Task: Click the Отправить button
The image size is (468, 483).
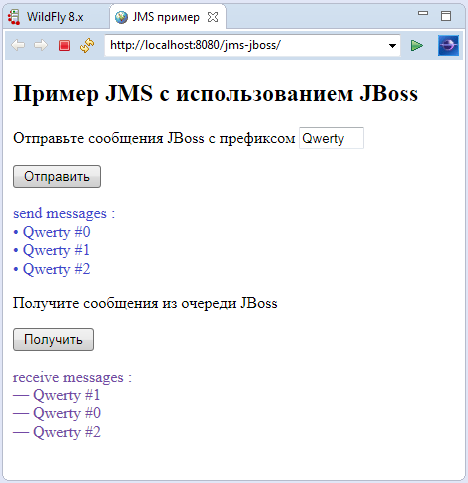Action: pyautogui.click(x=57, y=176)
